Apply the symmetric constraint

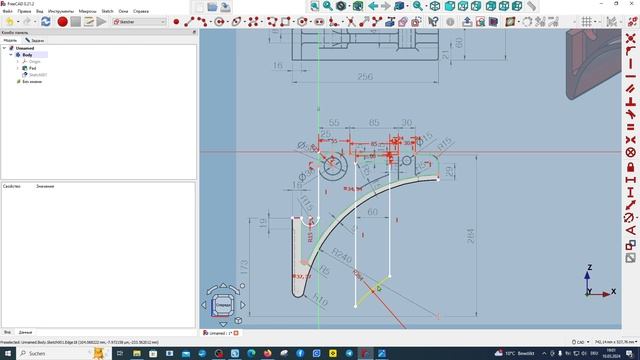coord(631,140)
